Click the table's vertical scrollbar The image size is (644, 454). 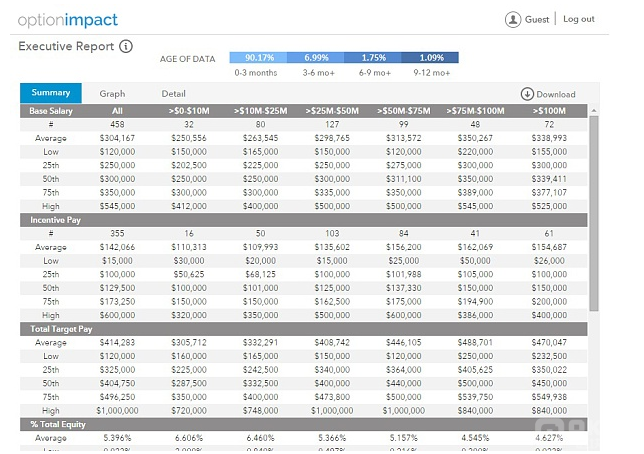(594, 210)
